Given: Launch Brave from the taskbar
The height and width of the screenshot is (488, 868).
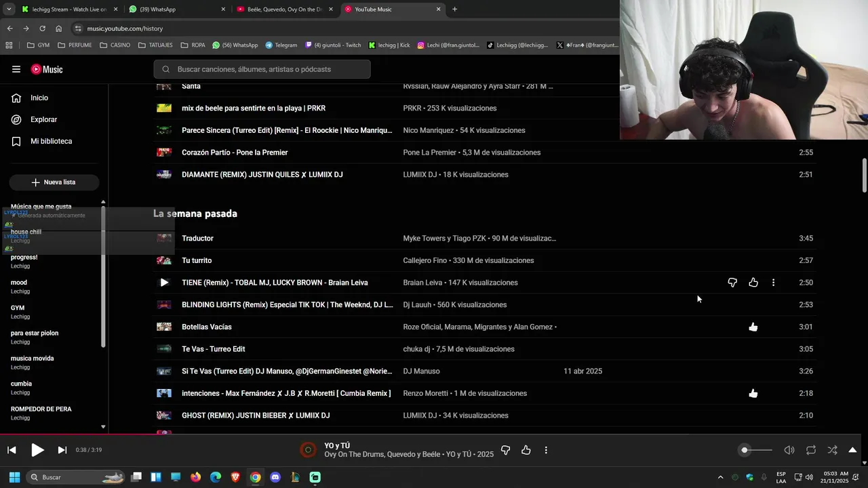Looking at the screenshot, I should pyautogui.click(x=235, y=477).
